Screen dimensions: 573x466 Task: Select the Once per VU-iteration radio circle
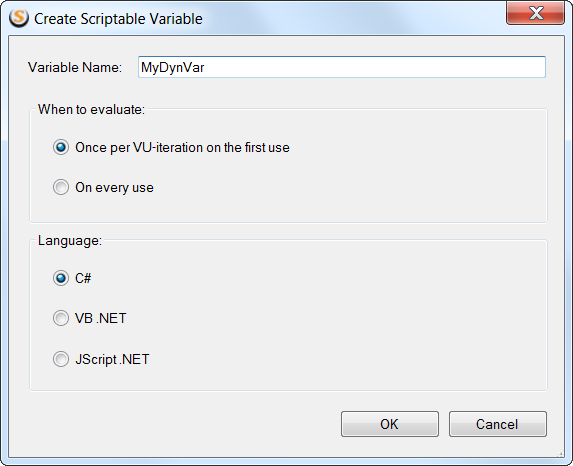pos(61,147)
